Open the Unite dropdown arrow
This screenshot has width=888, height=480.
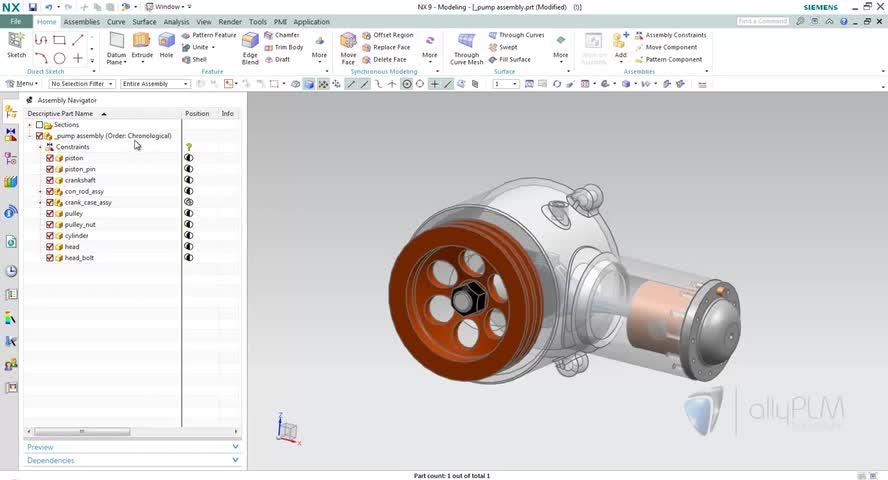214,48
